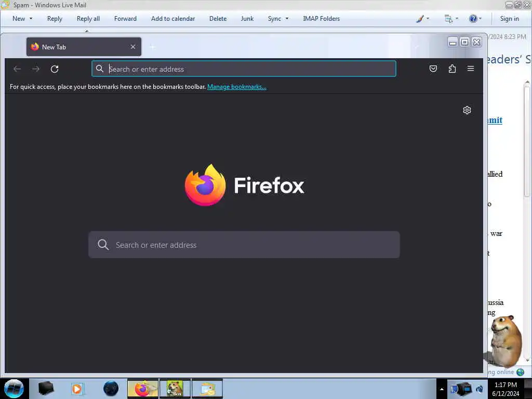Go forward in Firefox

click(x=36, y=69)
